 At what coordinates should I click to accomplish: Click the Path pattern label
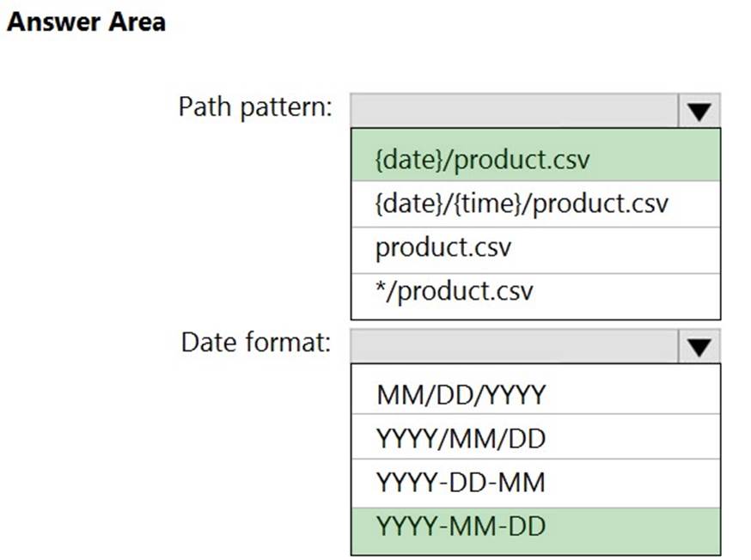point(255,108)
